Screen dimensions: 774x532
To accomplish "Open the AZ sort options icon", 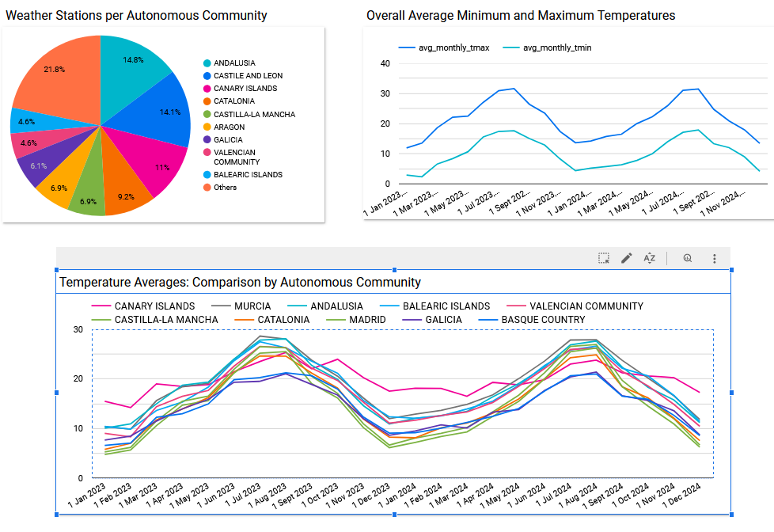I will [x=649, y=258].
